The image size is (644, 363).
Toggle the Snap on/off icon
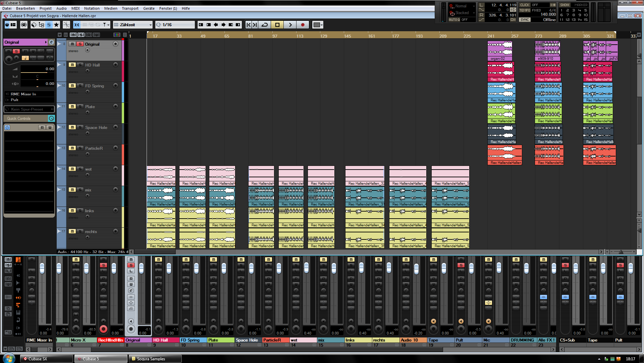[x=77, y=25]
